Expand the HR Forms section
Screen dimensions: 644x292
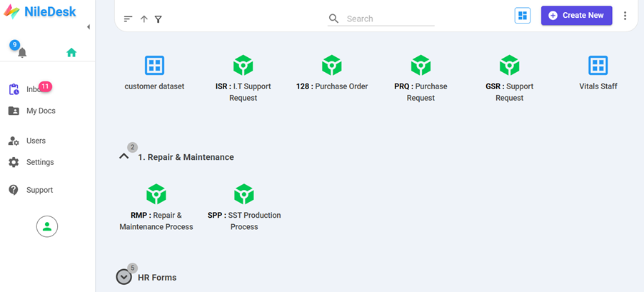[x=124, y=277]
